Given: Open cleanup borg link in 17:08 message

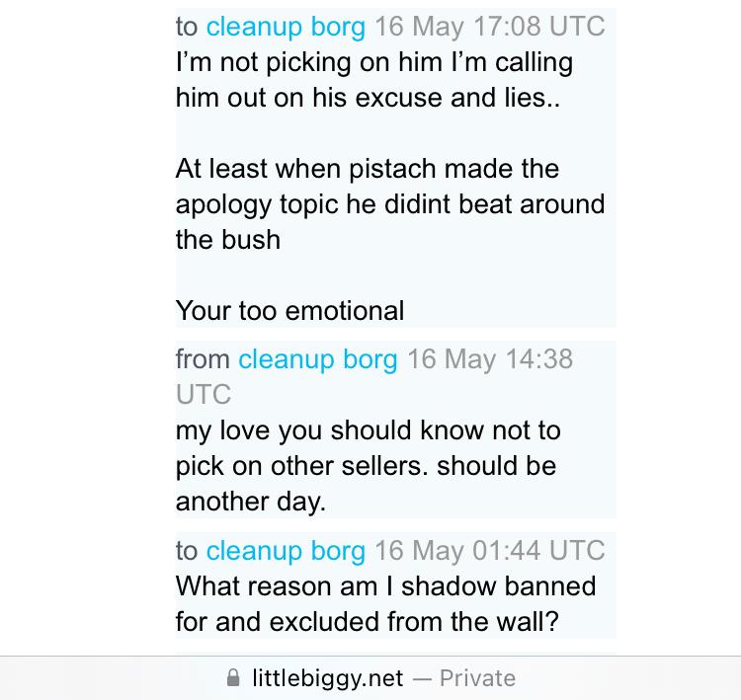Looking at the screenshot, I should 286,26.
